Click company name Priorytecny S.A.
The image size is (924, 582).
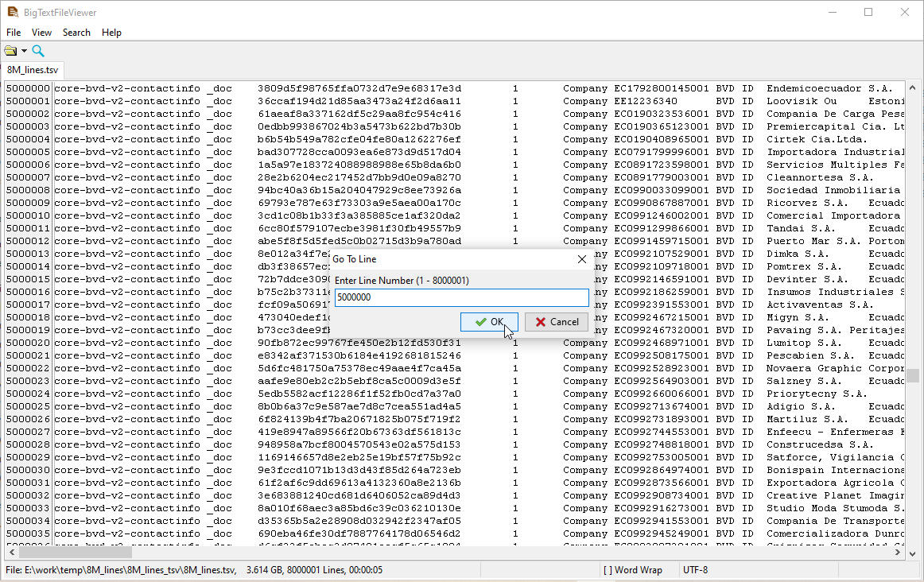click(817, 394)
